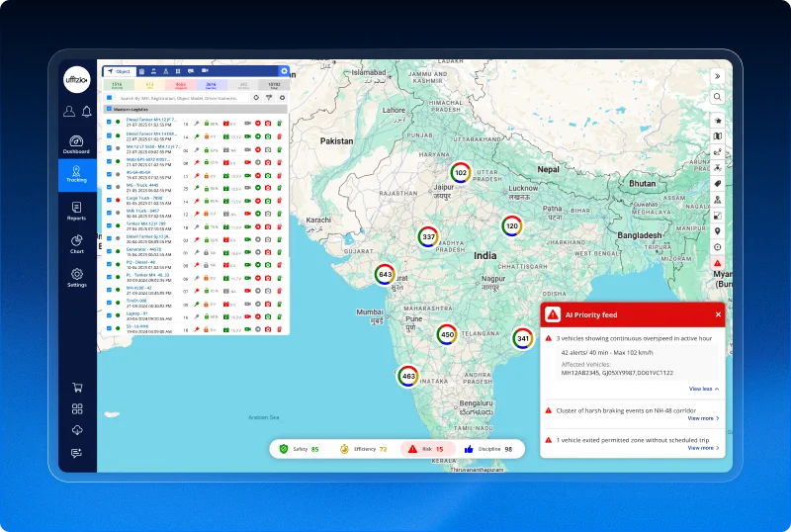Open the camera video tab icon in panel header
Screen dimensions: 791x532
pyautogui.click(x=205, y=70)
